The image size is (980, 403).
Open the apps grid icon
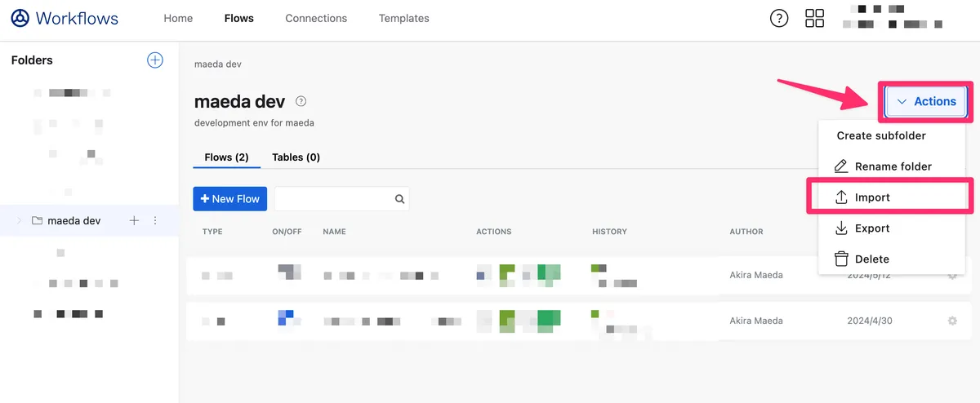point(814,18)
